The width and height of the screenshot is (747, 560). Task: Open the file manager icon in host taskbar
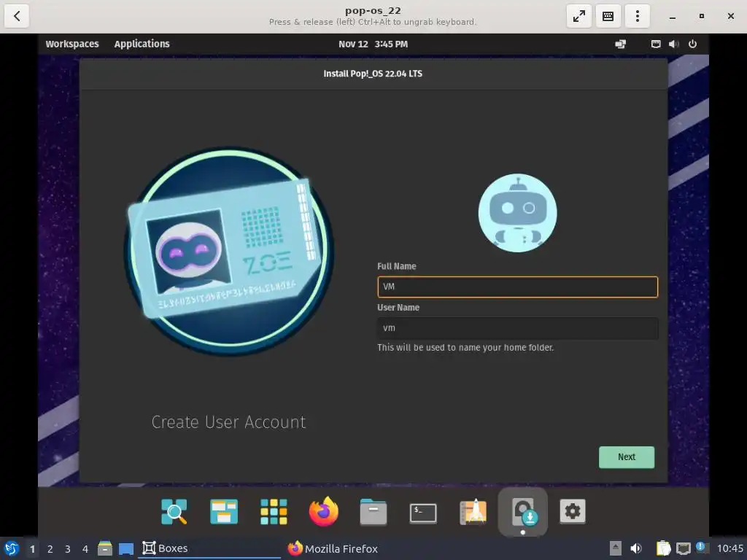(x=105, y=548)
